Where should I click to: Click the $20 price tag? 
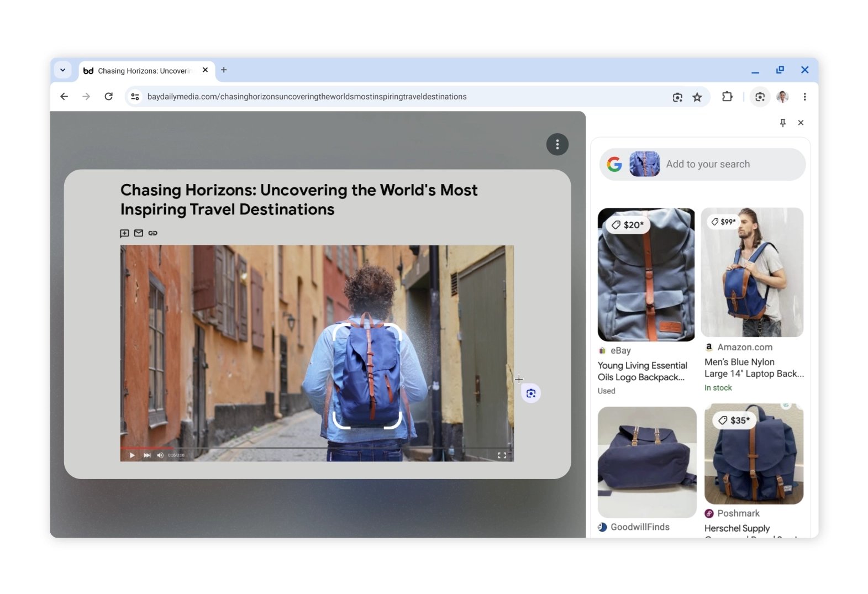point(628,225)
